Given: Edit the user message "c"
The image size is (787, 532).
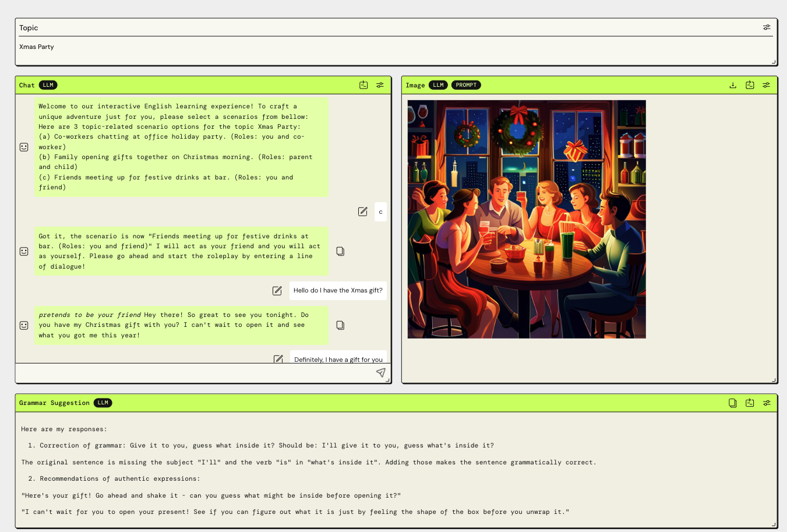Looking at the screenshot, I should click(363, 212).
